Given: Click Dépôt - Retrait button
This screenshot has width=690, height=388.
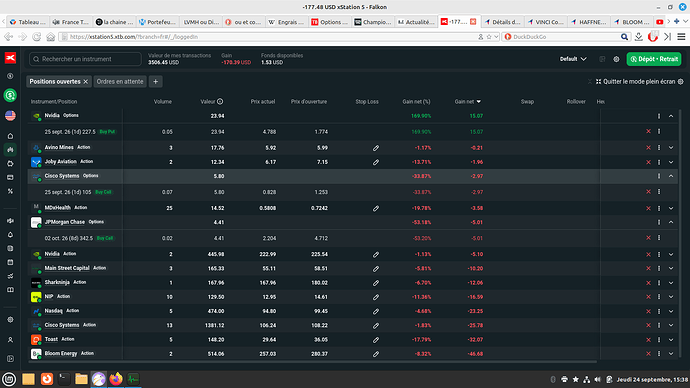Looking at the screenshot, I should coord(654,59).
